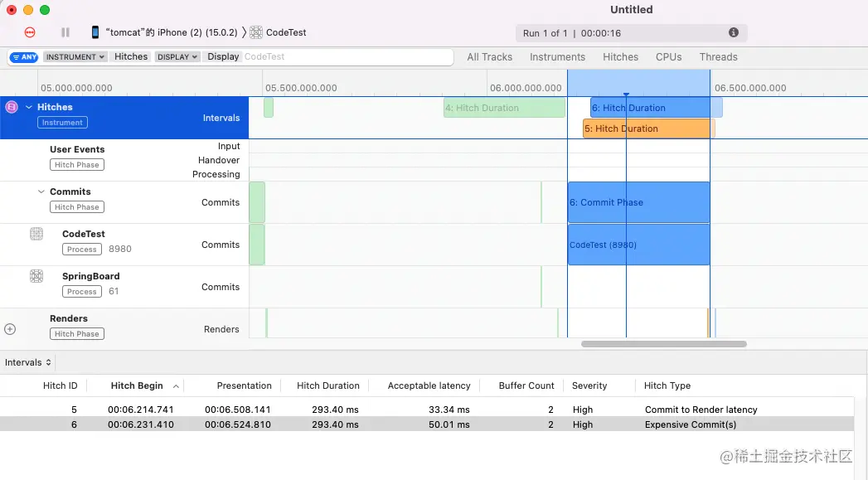This screenshot has height=480, width=868.
Task: Click the CodeTest process icon in the track list
Action: tap(36, 234)
